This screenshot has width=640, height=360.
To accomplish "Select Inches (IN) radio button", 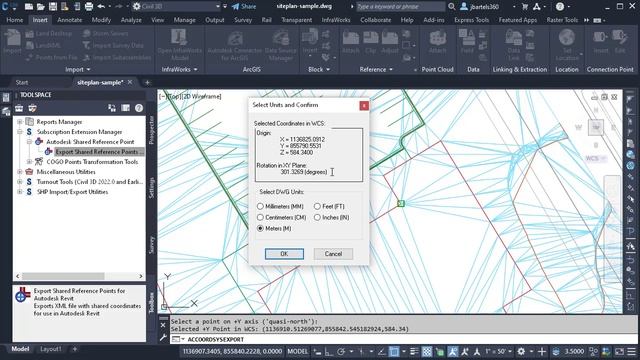I will 317,218.
